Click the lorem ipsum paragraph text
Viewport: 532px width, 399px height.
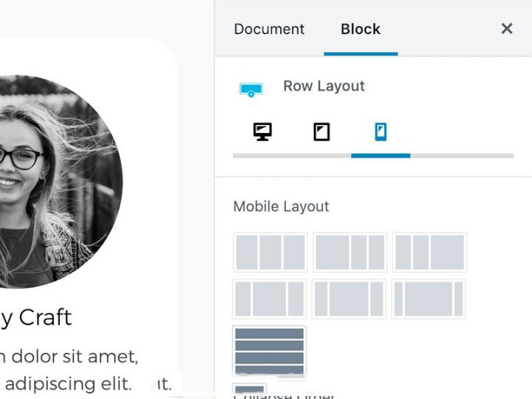point(69,370)
